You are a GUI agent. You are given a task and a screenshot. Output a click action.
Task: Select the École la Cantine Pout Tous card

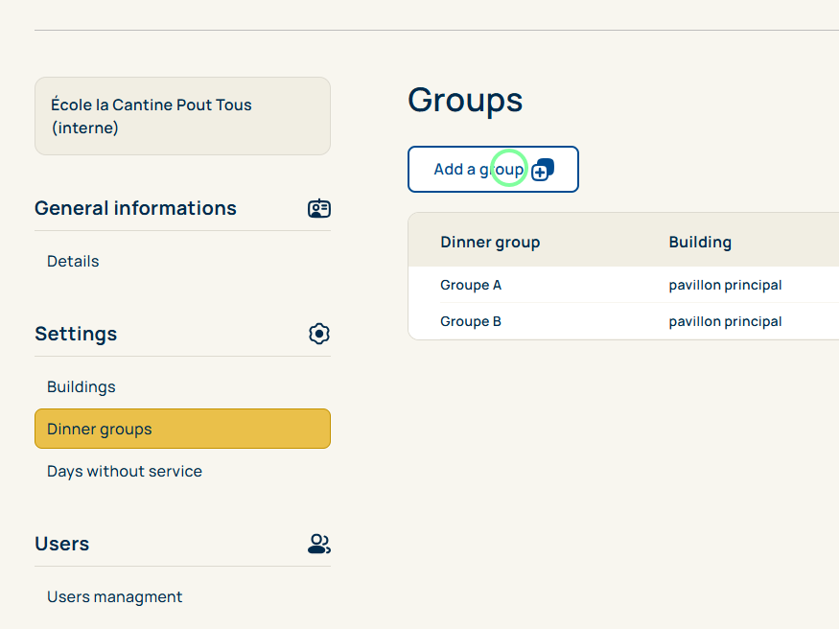(182, 116)
